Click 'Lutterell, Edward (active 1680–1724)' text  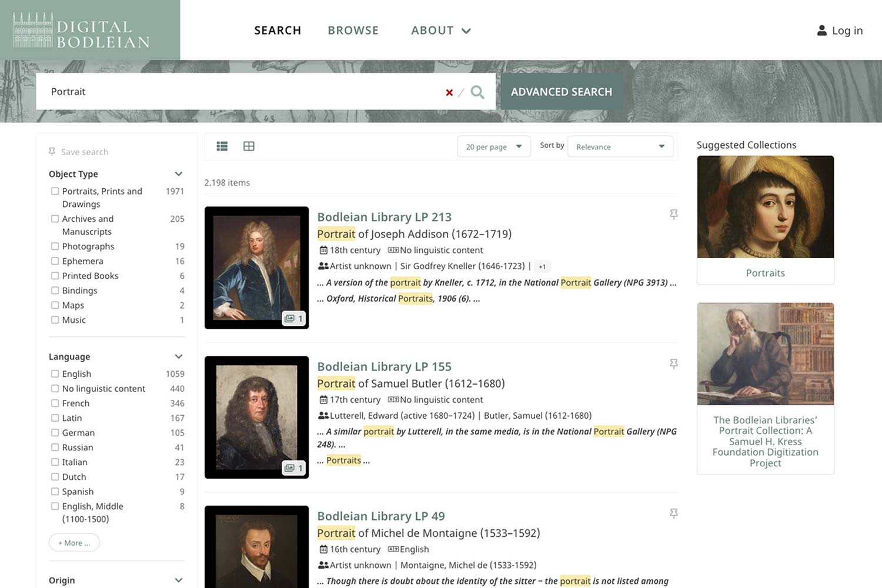(x=402, y=415)
